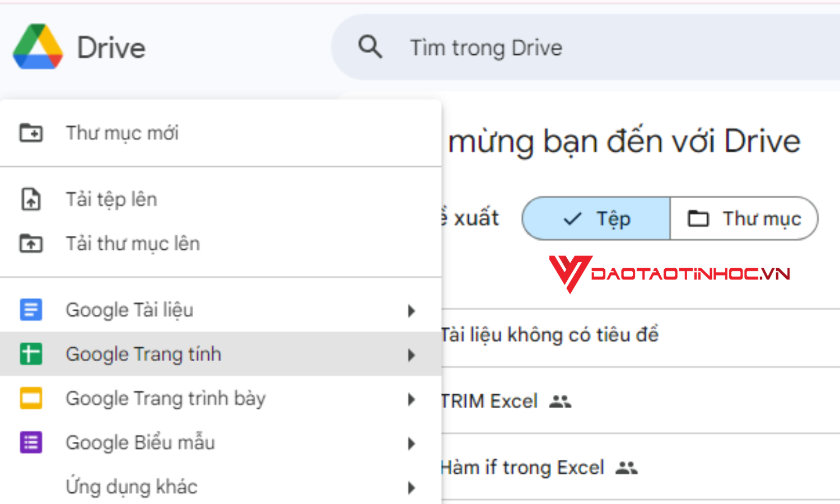Click the new folder icon

(x=31, y=133)
